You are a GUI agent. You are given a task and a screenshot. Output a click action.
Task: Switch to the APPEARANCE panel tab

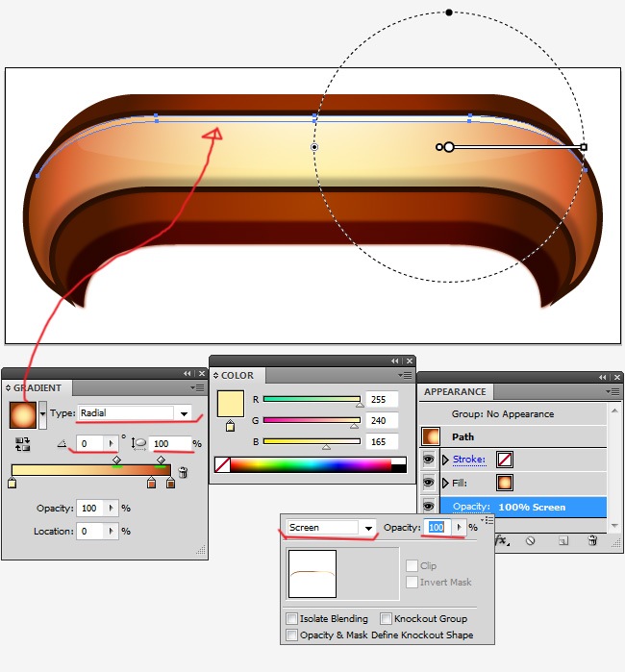point(455,391)
